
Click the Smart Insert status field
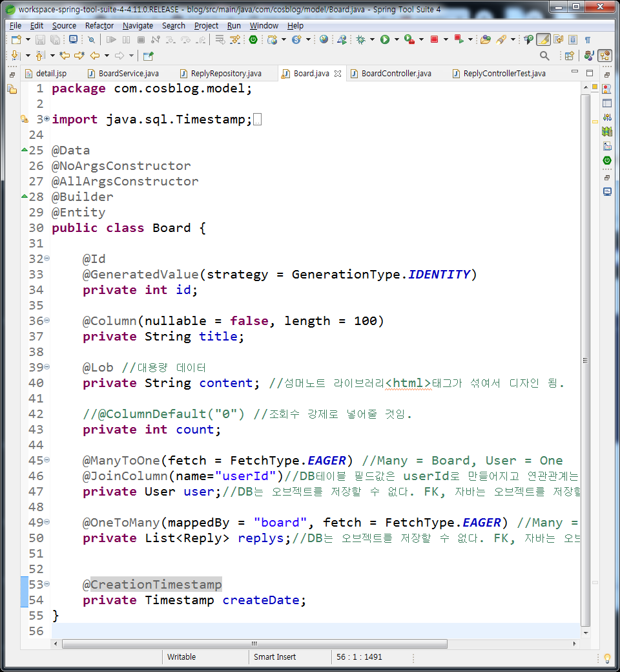click(x=274, y=656)
